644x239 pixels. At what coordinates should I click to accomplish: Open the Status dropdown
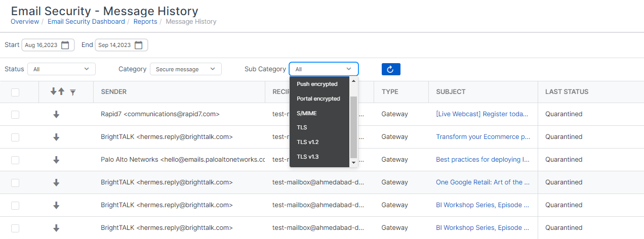pyautogui.click(x=61, y=69)
